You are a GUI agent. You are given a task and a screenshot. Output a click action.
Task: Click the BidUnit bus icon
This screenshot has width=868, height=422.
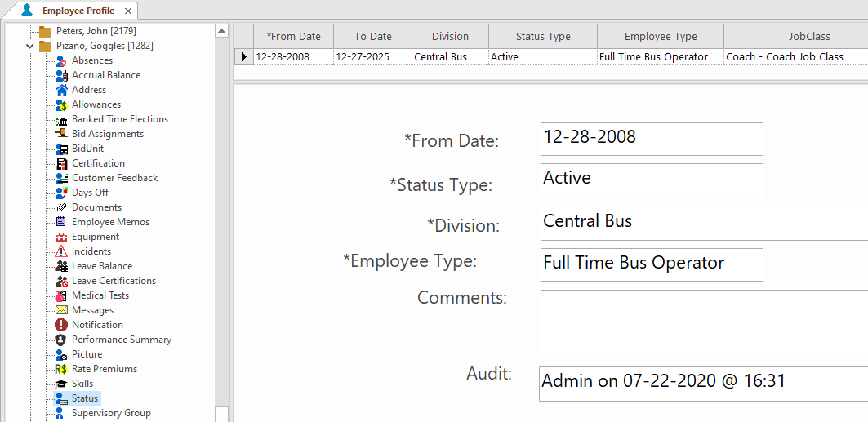click(x=61, y=149)
